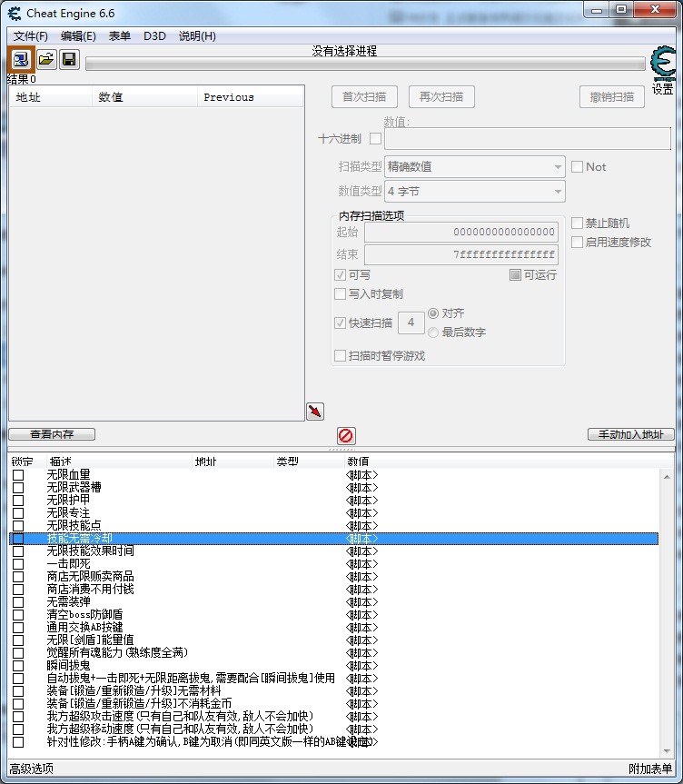Open the 扫描类型 dropdown
Image resolution: width=683 pixels, height=784 pixels.
[474, 166]
